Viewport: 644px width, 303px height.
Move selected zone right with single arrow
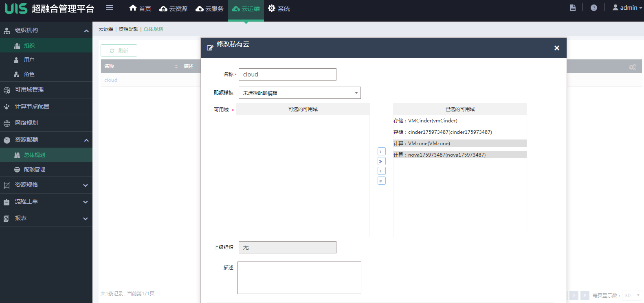[x=381, y=152]
